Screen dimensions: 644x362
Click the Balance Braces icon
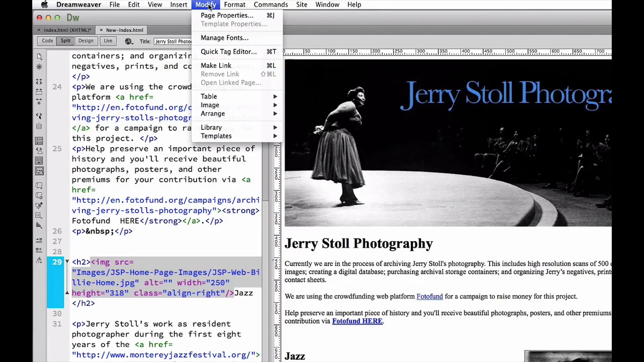39,126
